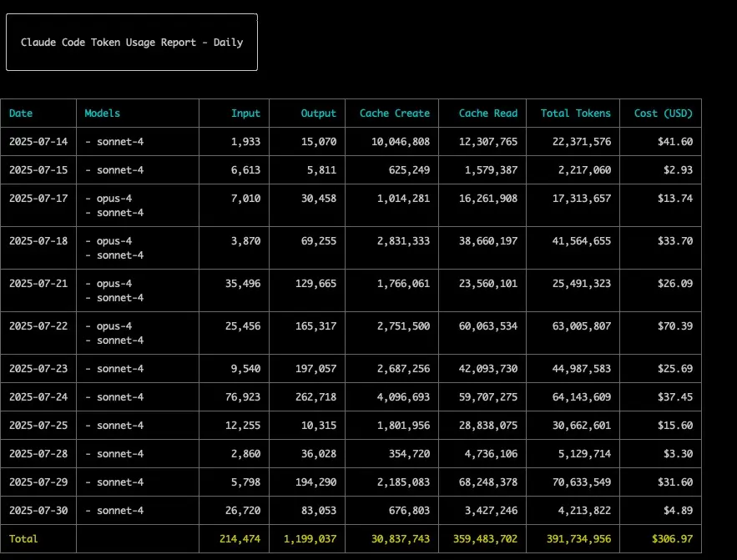Click the cost value "$37.45"
This screenshot has width=737, height=560.
point(675,397)
